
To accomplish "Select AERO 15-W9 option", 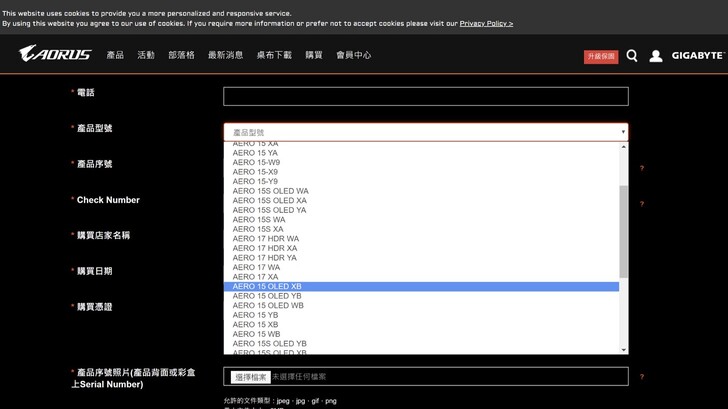I will point(421,162).
